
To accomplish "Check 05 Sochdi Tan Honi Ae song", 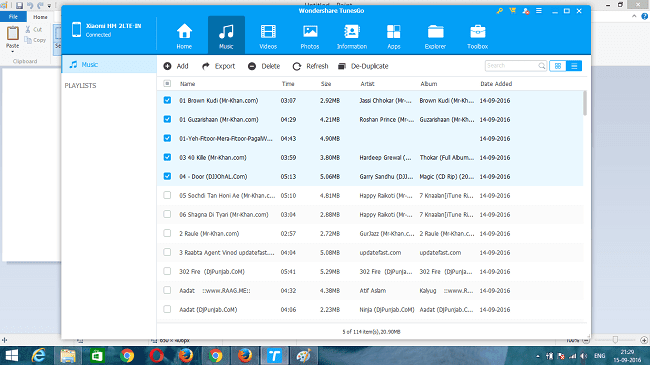I will [167, 195].
